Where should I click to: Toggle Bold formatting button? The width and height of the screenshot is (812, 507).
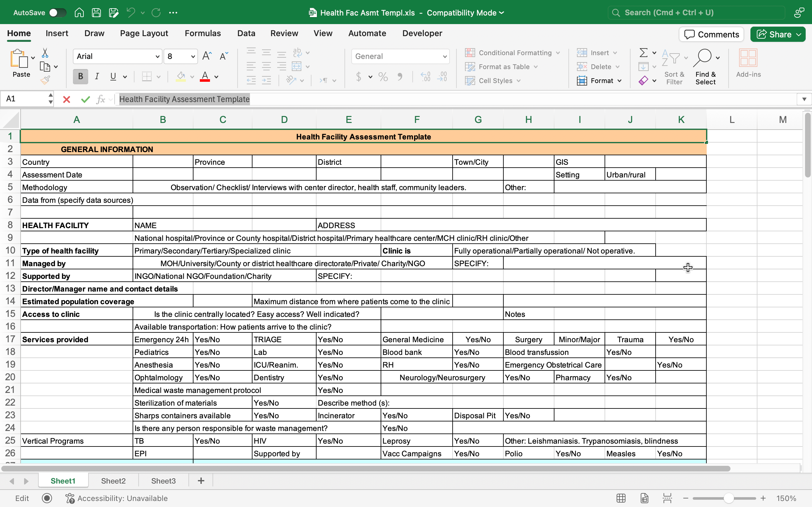pos(81,76)
